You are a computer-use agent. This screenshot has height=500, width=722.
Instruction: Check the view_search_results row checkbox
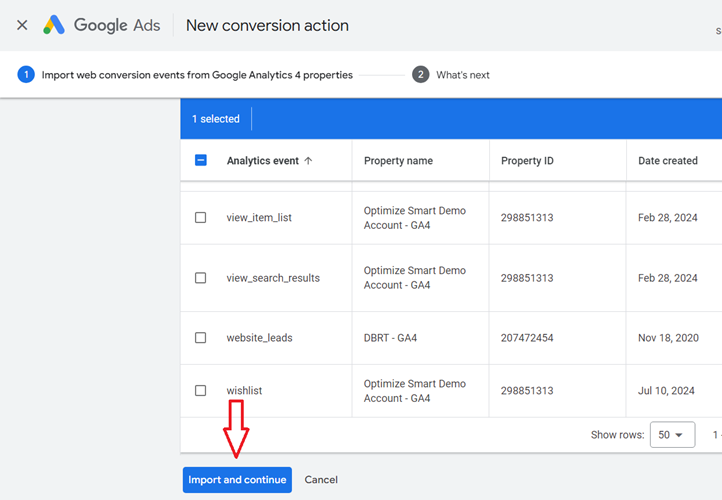pyautogui.click(x=200, y=278)
